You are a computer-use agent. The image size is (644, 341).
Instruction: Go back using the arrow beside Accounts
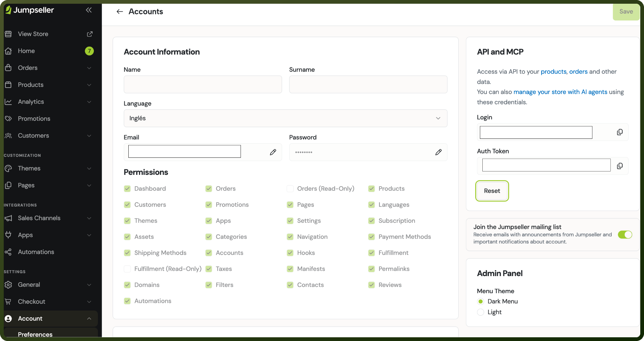(120, 11)
